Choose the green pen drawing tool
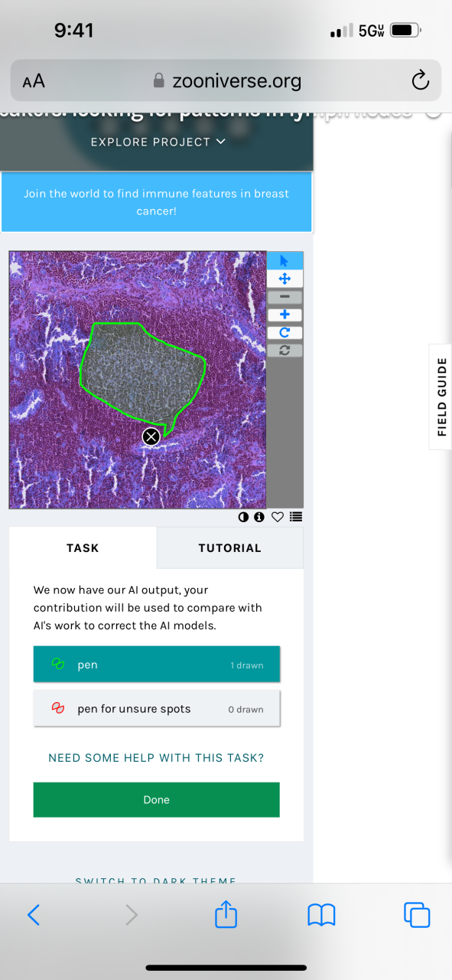The width and height of the screenshot is (452, 980). click(x=157, y=665)
